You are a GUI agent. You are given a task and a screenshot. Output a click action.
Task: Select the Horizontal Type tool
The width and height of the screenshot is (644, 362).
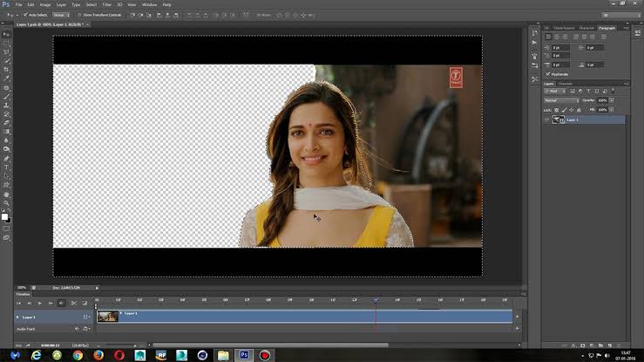point(6,167)
